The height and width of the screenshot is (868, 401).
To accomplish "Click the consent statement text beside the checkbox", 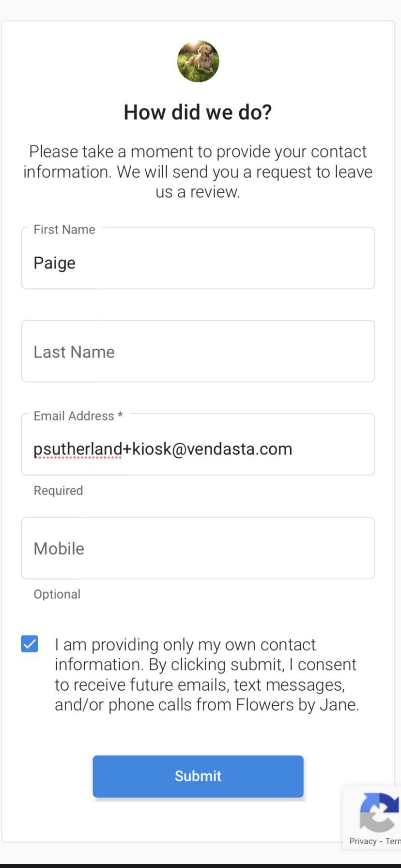I will tap(207, 674).
